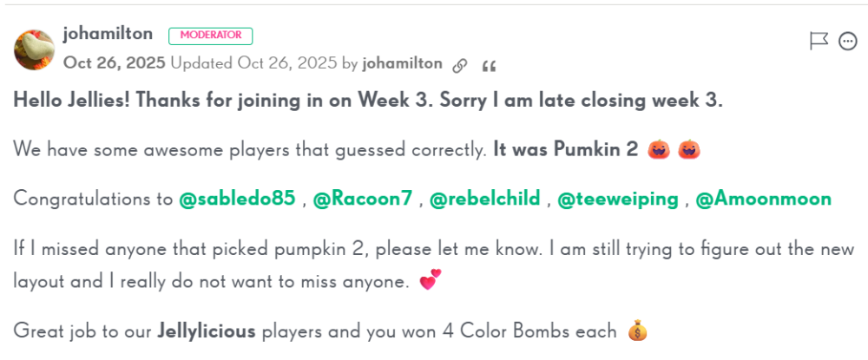Open the johamilton author name at top
The width and height of the screenshot is (868, 360).
click(x=108, y=35)
